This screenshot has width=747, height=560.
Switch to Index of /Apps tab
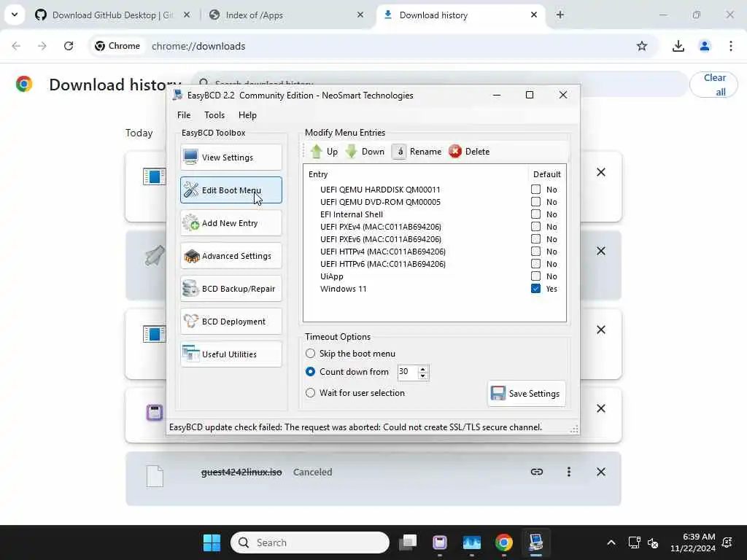[x=286, y=15]
